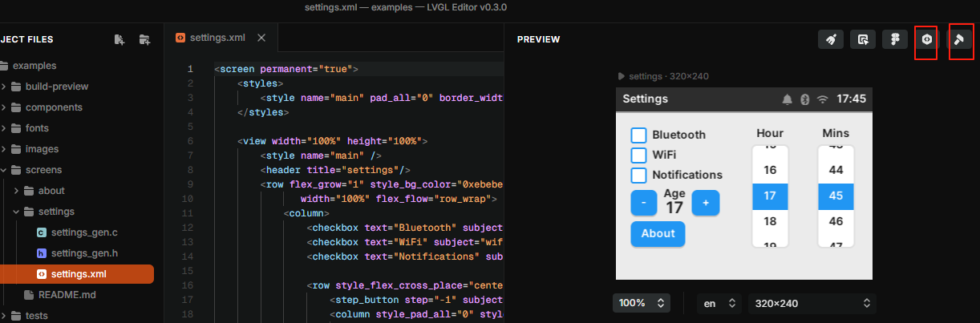Click the closing </styles> tag line
The width and height of the screenshot is (980, 323).
click(263, 112)
